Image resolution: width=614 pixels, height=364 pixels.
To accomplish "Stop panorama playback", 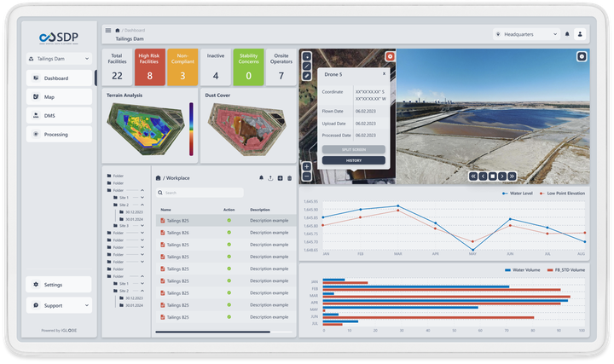I will tap(493, 176).
